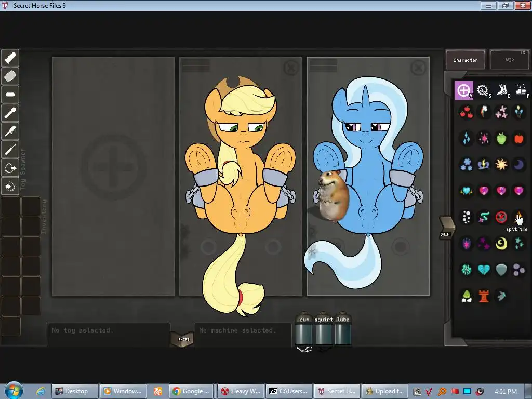The height and width of the screenshot is (399, 532).
Task: Choose the dark crescent moon cutie mark
Action: point(519,165)
